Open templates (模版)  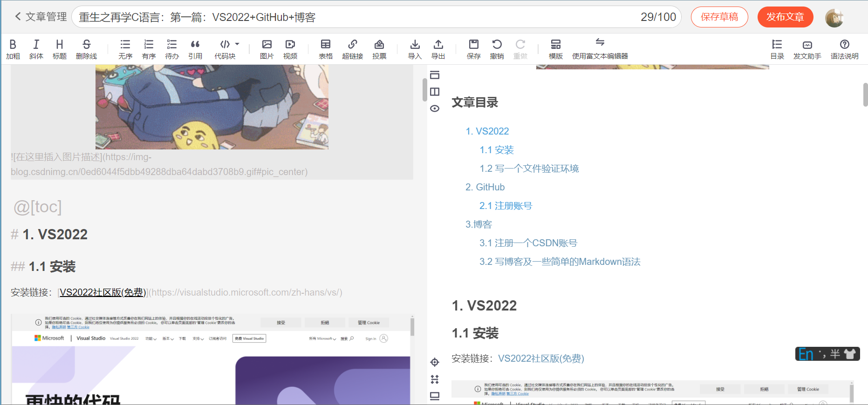(556, 49)
